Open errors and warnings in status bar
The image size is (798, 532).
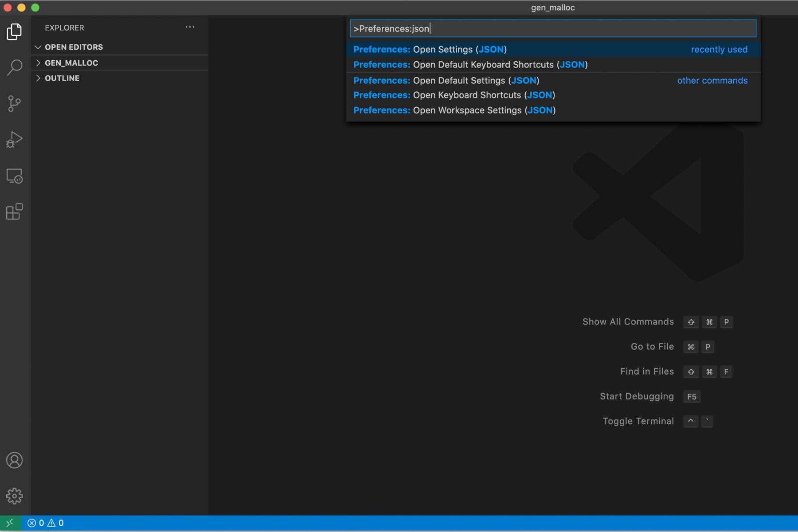coord(46,523)
